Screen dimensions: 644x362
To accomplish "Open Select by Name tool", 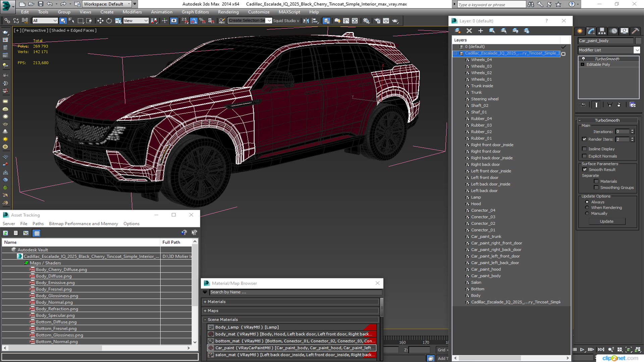I will point(71,21).
